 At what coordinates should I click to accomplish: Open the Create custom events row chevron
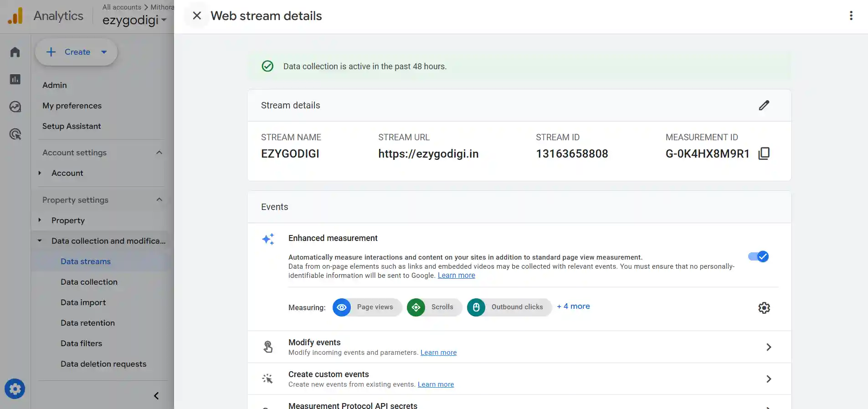(769, 379)
